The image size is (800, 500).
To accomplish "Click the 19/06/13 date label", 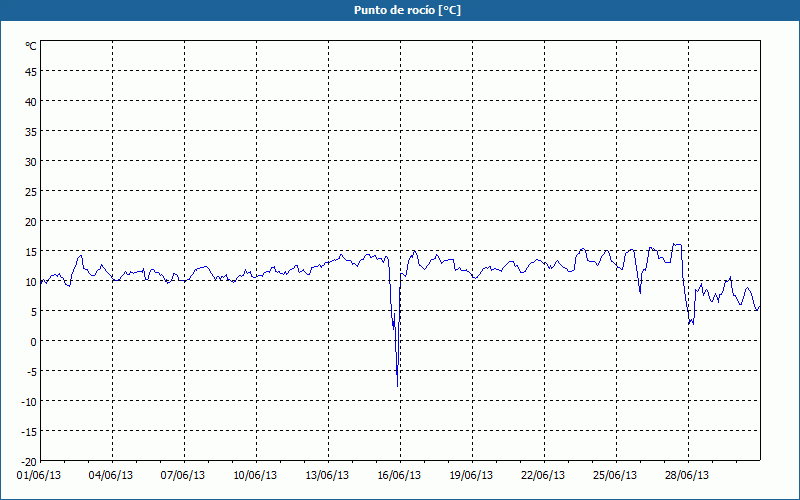I will [471, 476].
